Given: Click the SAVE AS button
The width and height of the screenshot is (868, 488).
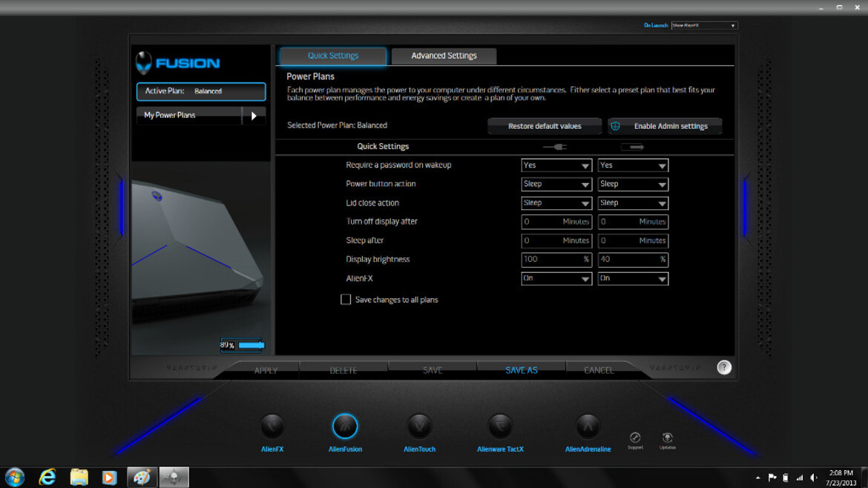Looking at the screenshot, I should point(521,370).
